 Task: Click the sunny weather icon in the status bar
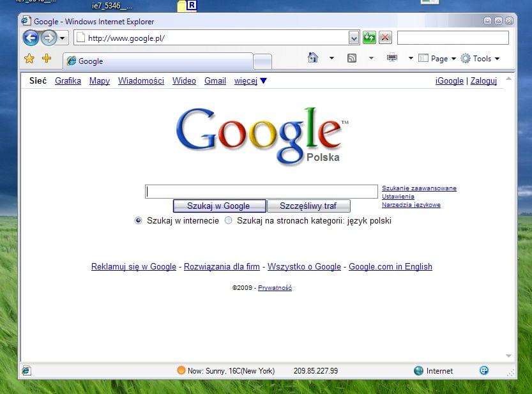(181, 370)
